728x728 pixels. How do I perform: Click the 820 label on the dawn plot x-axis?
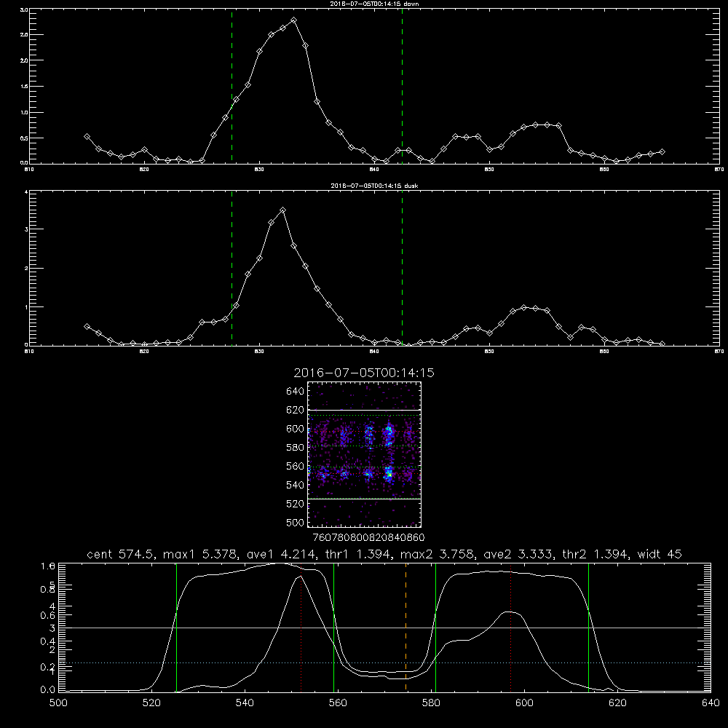tap(144, 170)
